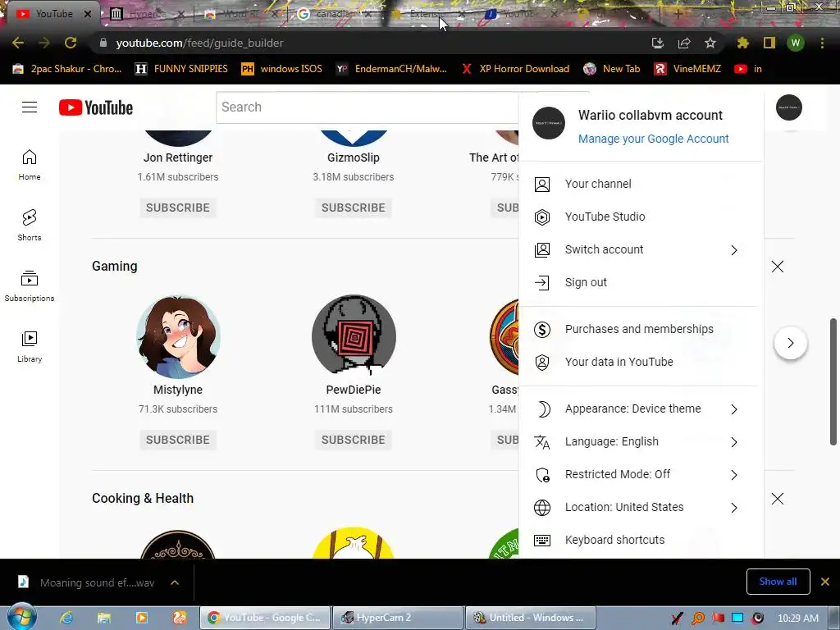The width and height of the screenshot is (840, 630).
Task: Click the share page icon in address bar
Action: pos(683,43)
